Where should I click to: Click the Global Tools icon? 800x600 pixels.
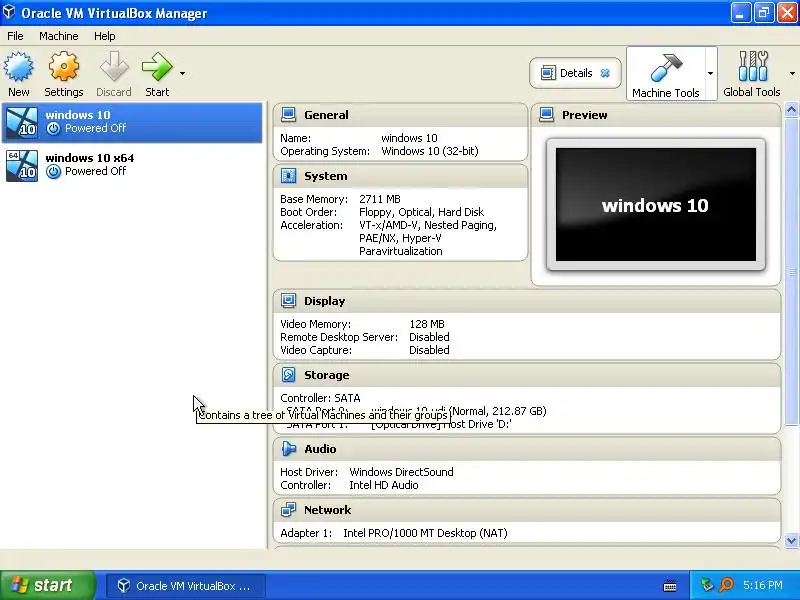coord(753,66)
